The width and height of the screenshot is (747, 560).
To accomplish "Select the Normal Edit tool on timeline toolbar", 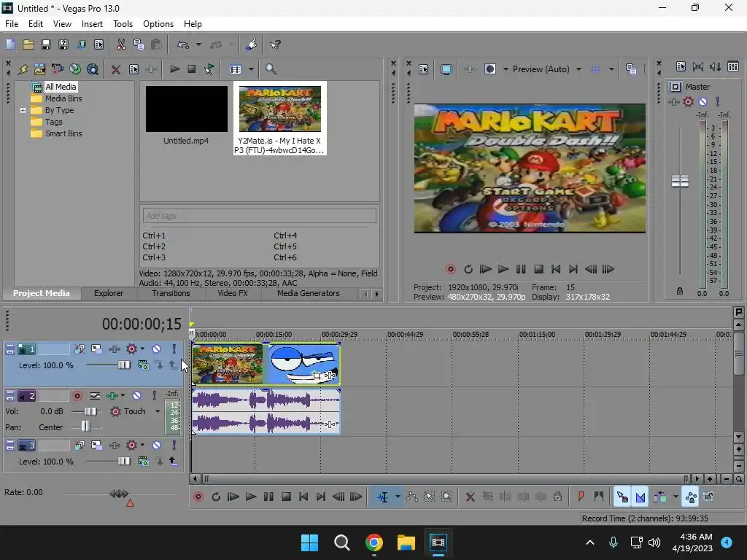I will click(383, 497).
